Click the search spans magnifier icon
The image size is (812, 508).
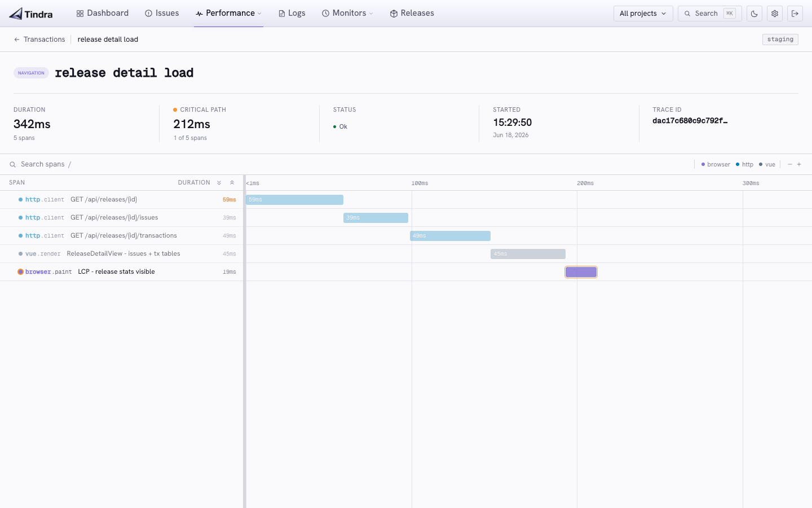tap(12, 165)
